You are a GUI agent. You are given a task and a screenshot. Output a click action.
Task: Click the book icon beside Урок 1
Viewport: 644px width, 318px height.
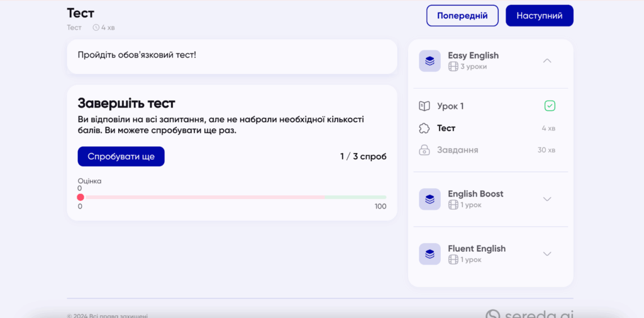(425, 106)
